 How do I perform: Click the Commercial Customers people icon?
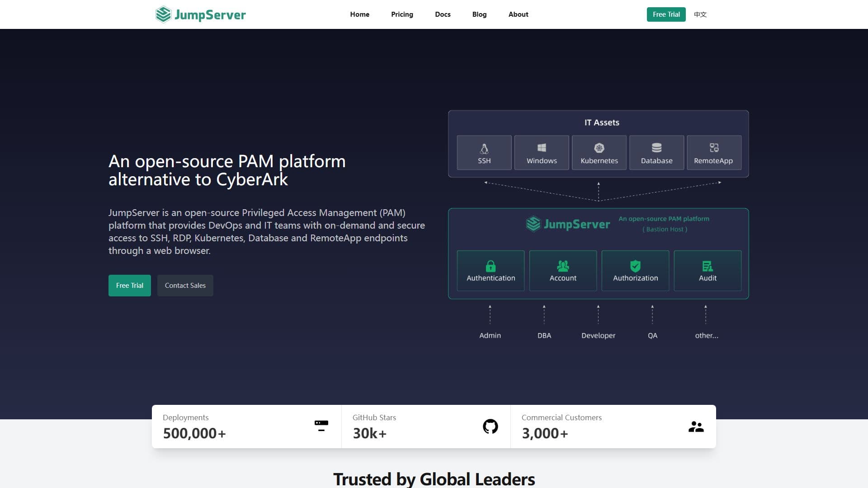(696, 427)
